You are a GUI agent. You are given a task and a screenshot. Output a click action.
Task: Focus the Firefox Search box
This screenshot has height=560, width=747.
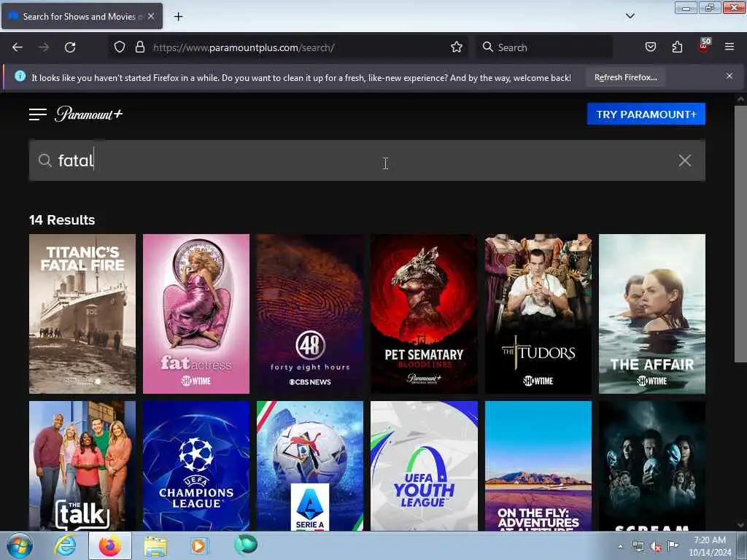(544, 47)
